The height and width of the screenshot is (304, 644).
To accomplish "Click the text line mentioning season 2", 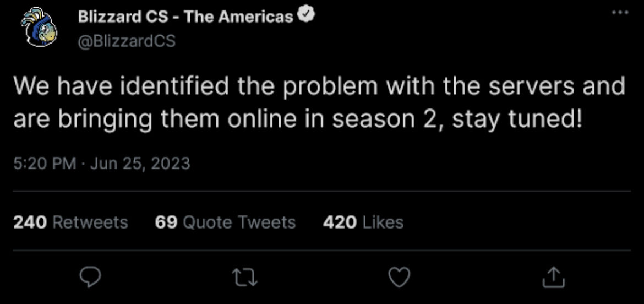I will pyautogui.click(x=296, y=120).
